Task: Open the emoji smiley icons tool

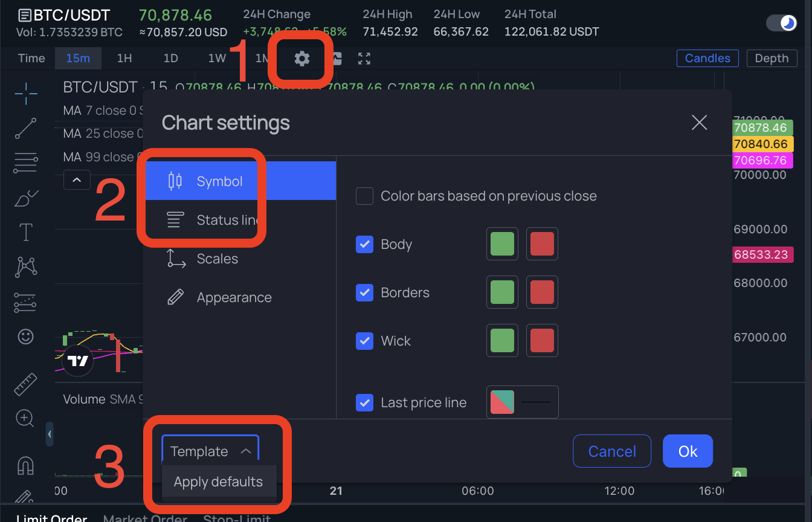Action: 25,336
